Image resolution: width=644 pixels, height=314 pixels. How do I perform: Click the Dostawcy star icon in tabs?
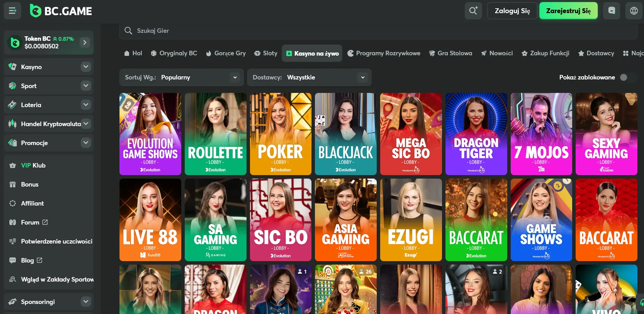[x=581, y=53]
